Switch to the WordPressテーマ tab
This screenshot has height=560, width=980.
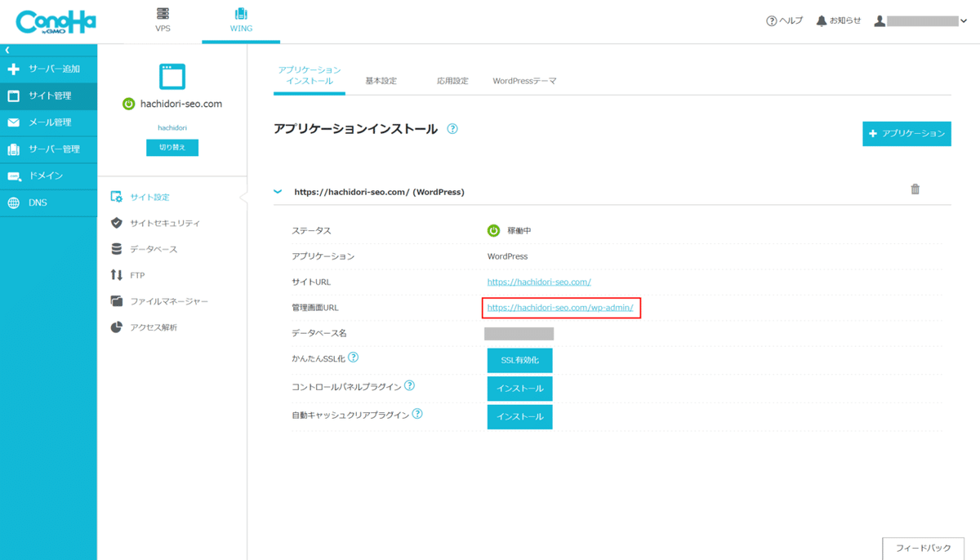click(524, 81)
